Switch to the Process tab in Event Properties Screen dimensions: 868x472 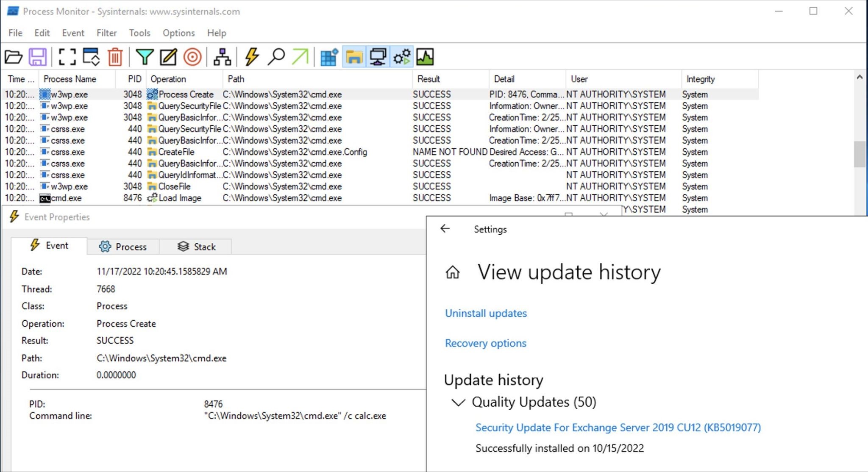click(123, 247)
